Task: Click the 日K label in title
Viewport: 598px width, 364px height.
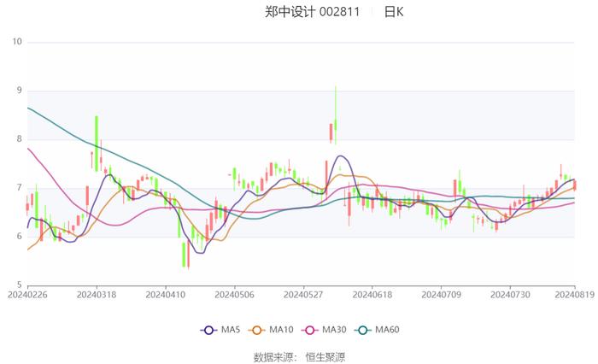Action: (x=394, y=12)
